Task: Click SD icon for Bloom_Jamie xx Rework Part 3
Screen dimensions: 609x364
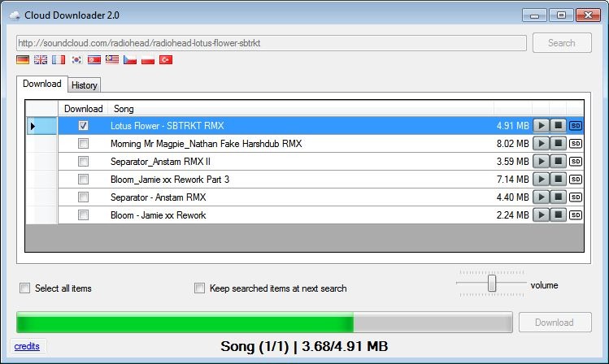Action: click(x=576, y=180)
